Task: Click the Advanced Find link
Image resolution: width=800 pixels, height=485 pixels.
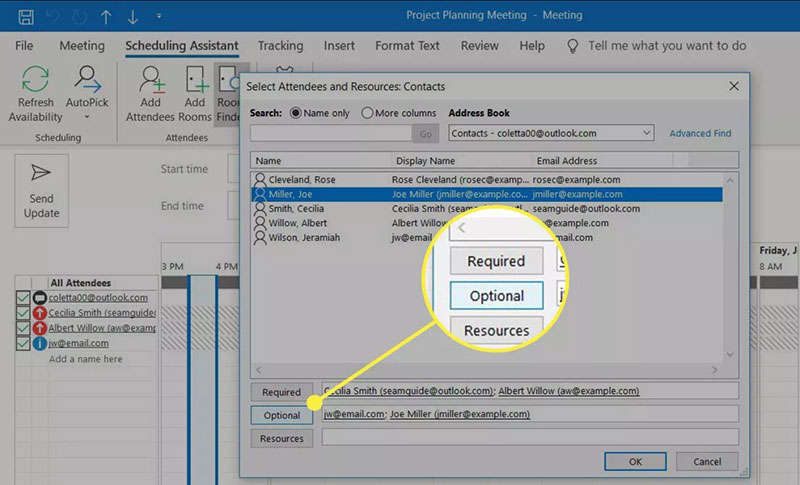Action: [700, 133]
